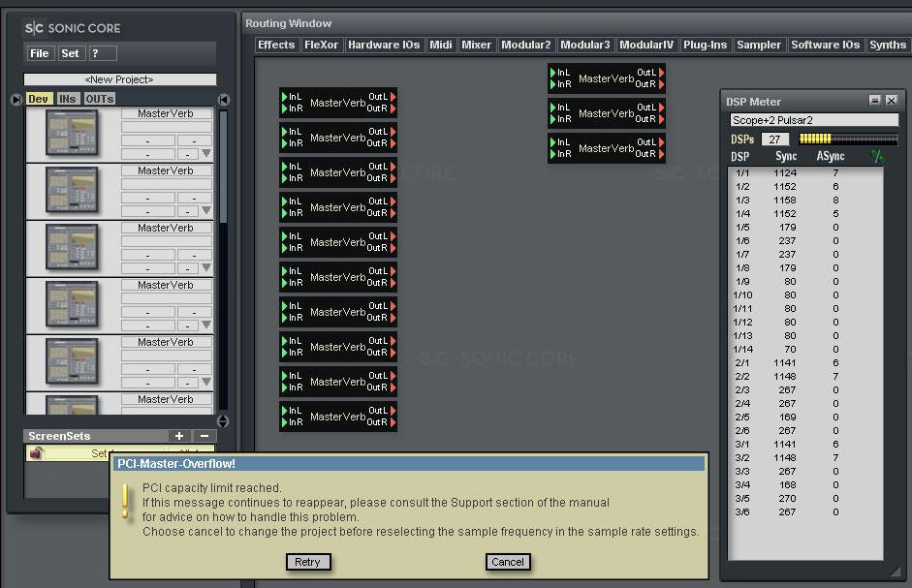Click Retry in PCI-Master-Overflow dialog
The image size is (912, 588).
pyautogui.click(x=307, y=562)
